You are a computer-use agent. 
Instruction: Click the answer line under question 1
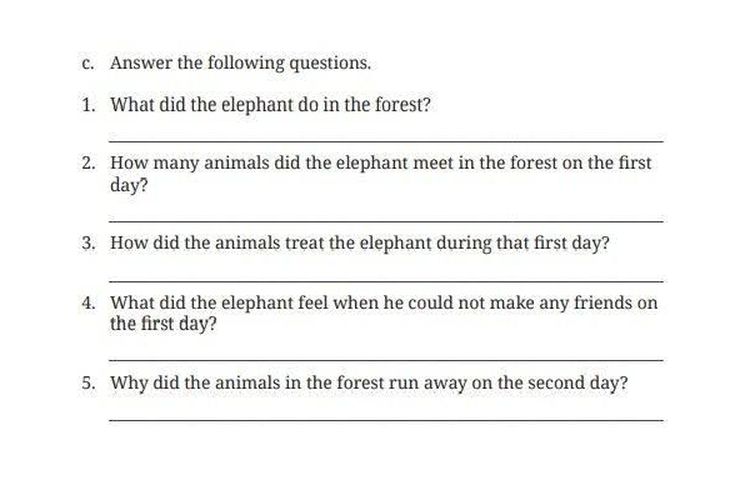point(386,141)
